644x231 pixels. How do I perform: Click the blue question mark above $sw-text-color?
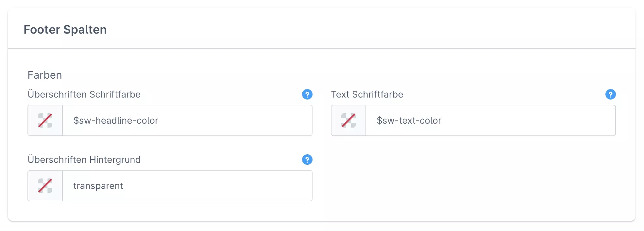click(x=610, y=94)
